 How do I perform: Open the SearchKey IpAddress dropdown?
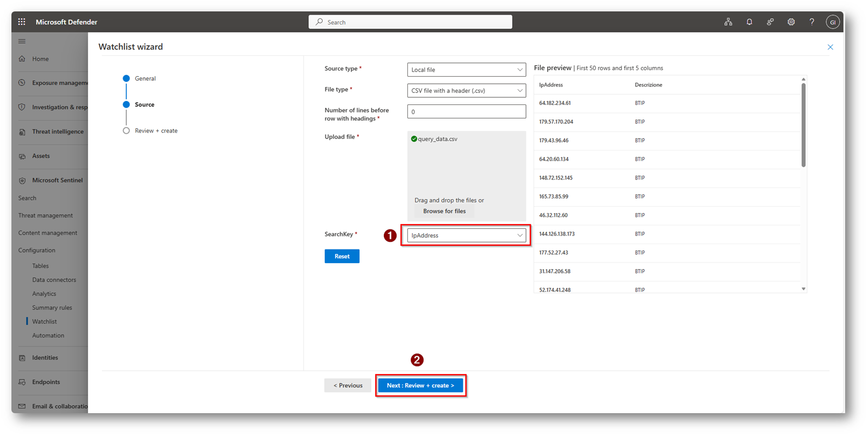[x=466, y=235]
